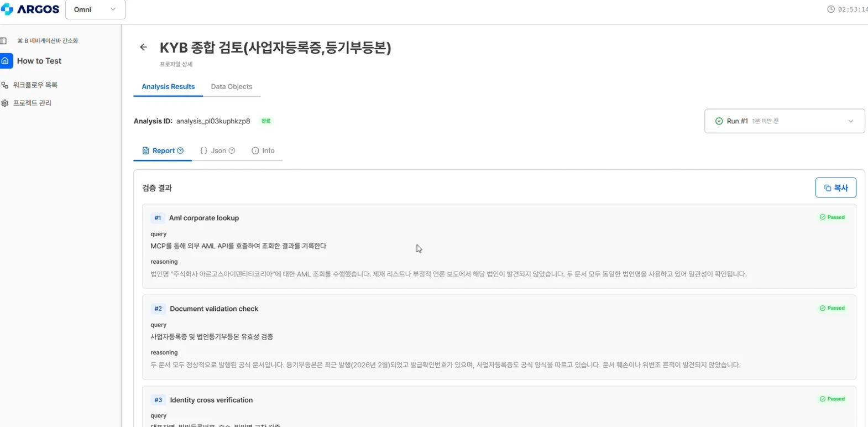Screen dimensions: 868x427
Task: Select the Report tab
Action: coord(163,151)
